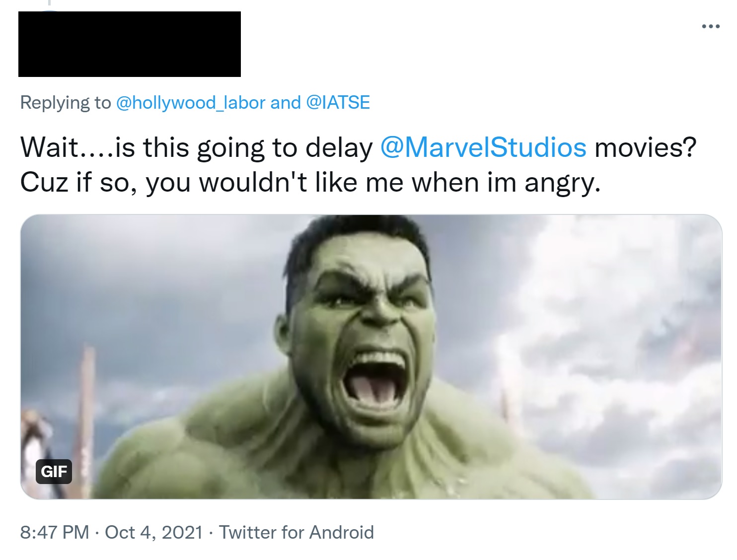Image resolution: width=737 pixels, height=560 pixels.
Task: Click the @MarvelStudios mention in the tweet
Action: 483,147
